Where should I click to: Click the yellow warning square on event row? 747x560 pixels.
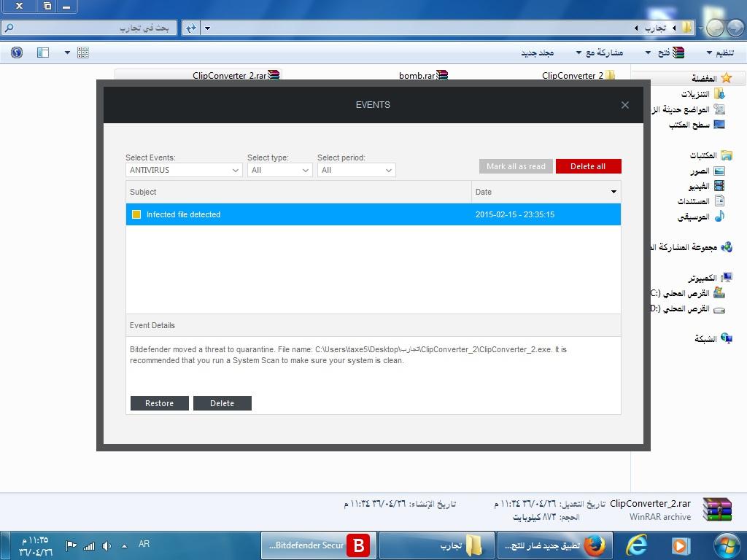(136, 214)
